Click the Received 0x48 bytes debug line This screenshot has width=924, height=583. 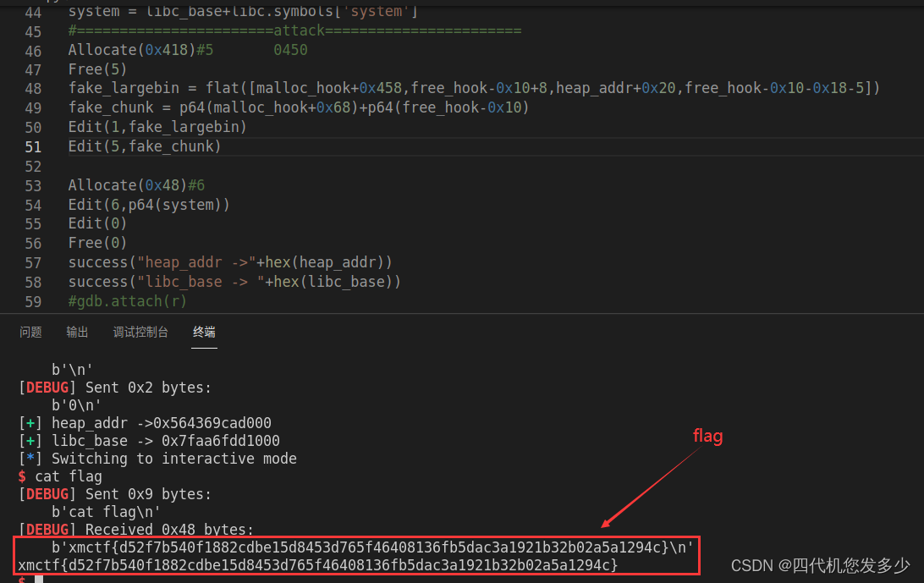136,530
